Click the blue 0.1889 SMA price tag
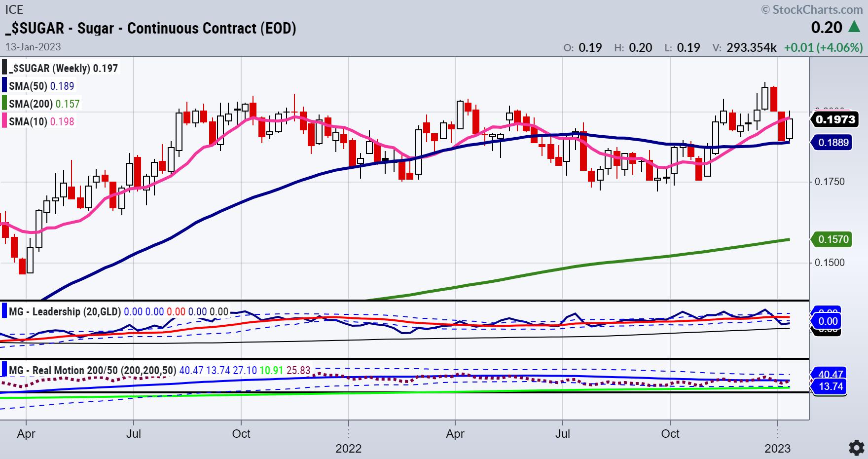The width and height of the screenshot is (868, 459). coord(833,143)
